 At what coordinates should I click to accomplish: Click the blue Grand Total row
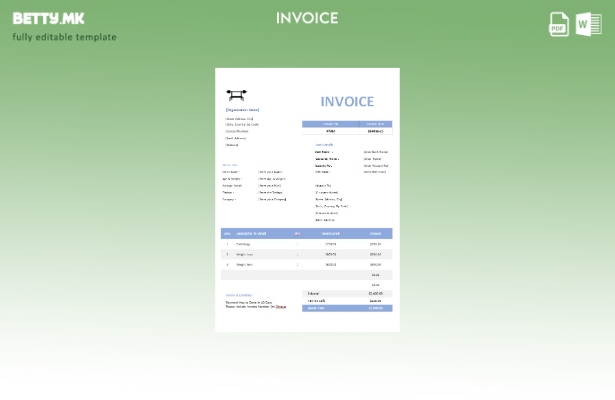(347, 308)
